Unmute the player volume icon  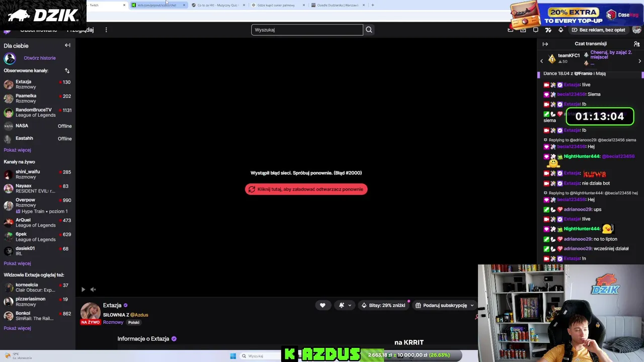(93, 289)
